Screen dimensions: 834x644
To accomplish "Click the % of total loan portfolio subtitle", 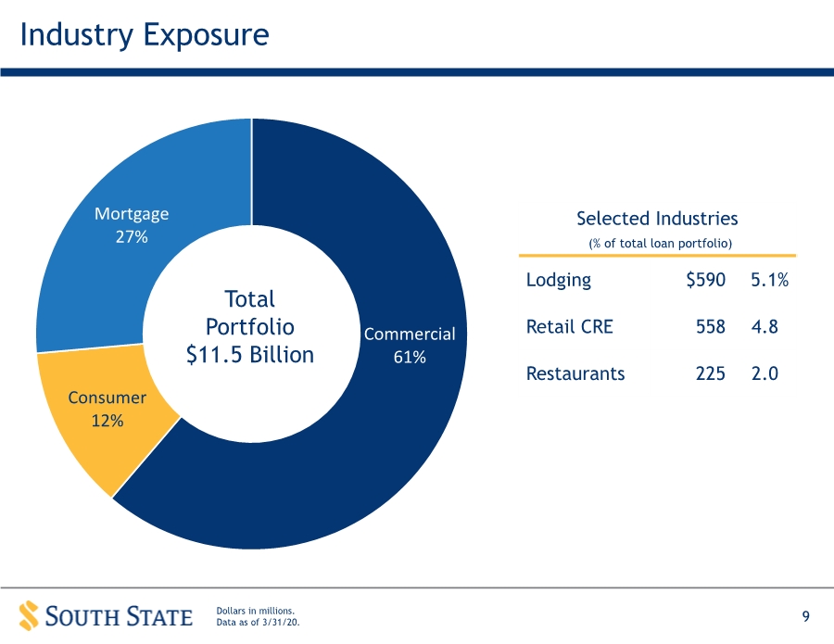I will pos(660,244).
